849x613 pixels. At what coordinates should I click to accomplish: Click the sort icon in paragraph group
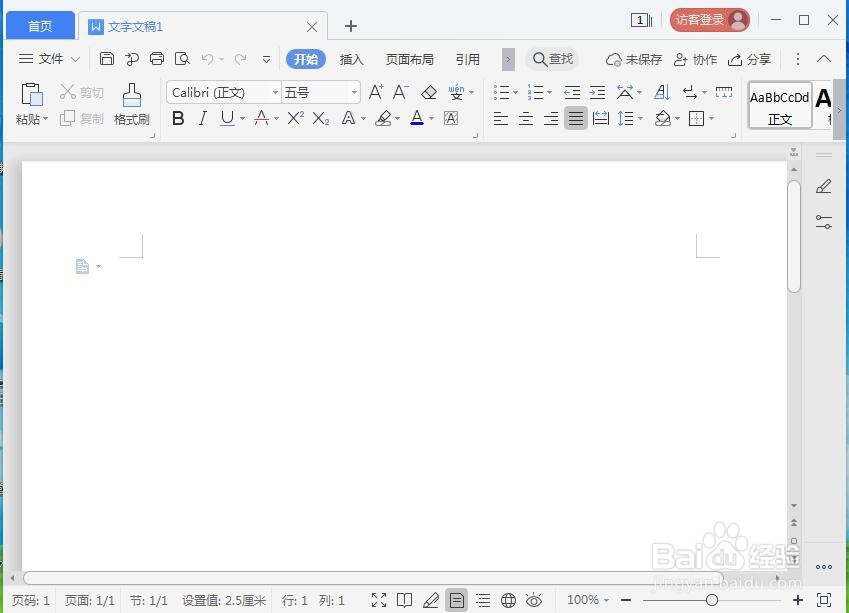pos(662,93)
